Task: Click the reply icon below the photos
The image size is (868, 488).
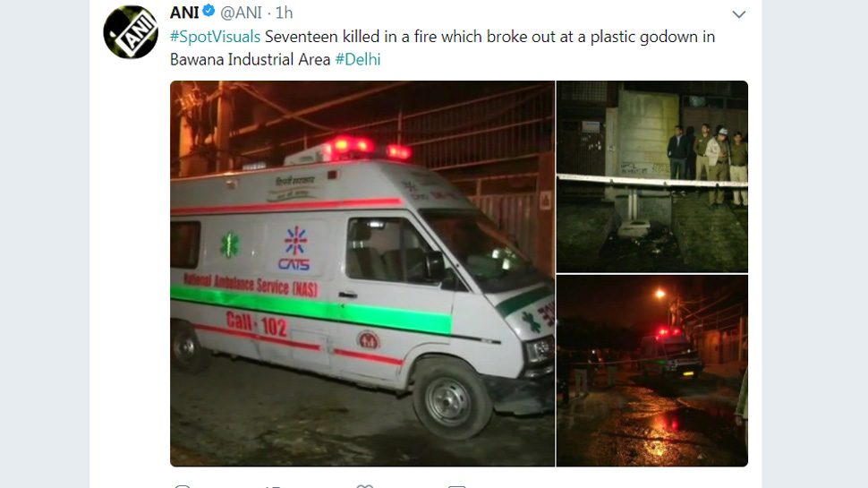Action: 183,486
